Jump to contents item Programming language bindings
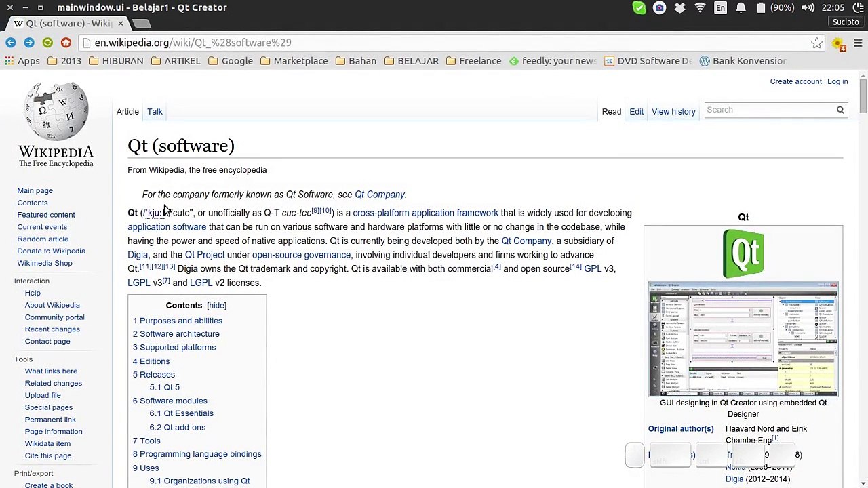868x488 pixels. point(197,454)
